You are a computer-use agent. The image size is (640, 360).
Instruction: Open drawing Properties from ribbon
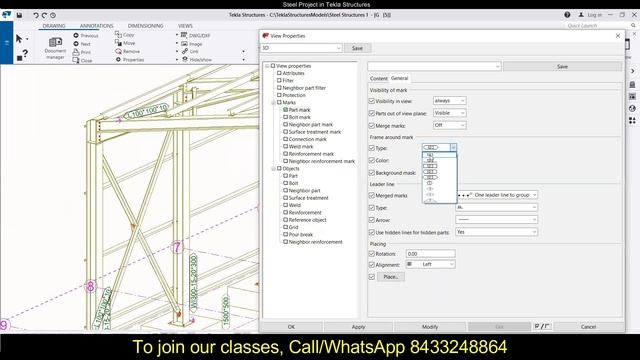(x=129, y=60)
